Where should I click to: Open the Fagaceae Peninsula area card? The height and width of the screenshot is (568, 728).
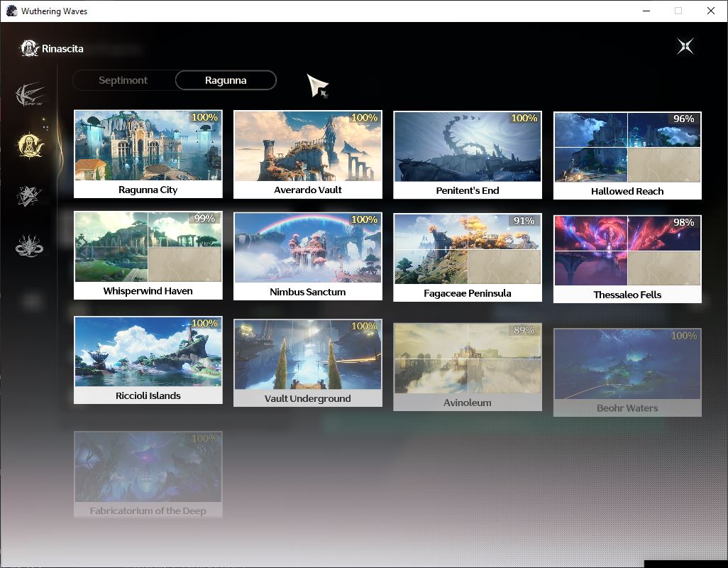468,257
